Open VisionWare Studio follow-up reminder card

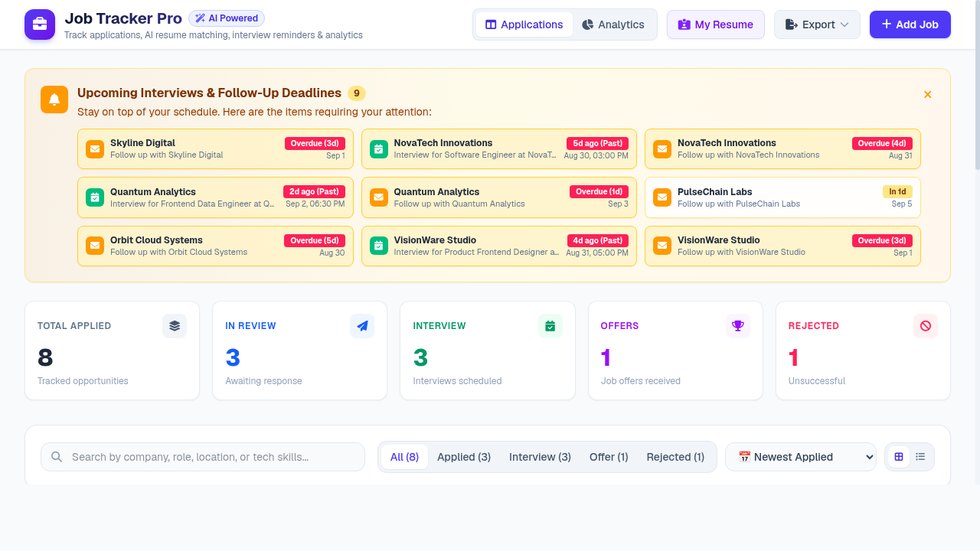tap(782, 246)
